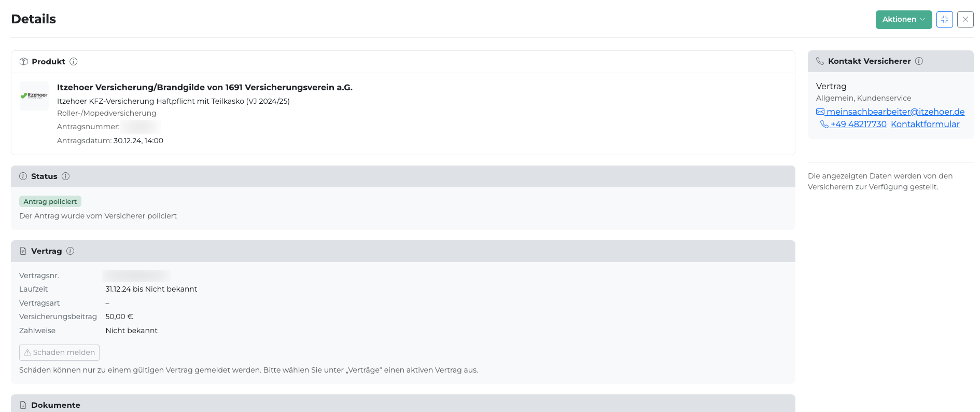
Task: Click the Itzehoer logo thumbnail
Action: click(34, 96)
